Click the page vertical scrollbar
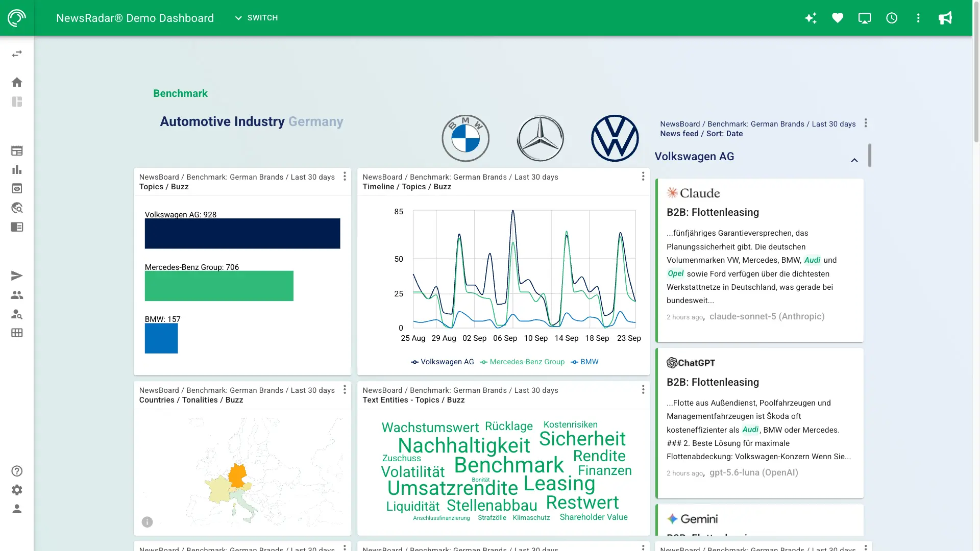This screenshot has width=980, height=551. pos(976,71)
